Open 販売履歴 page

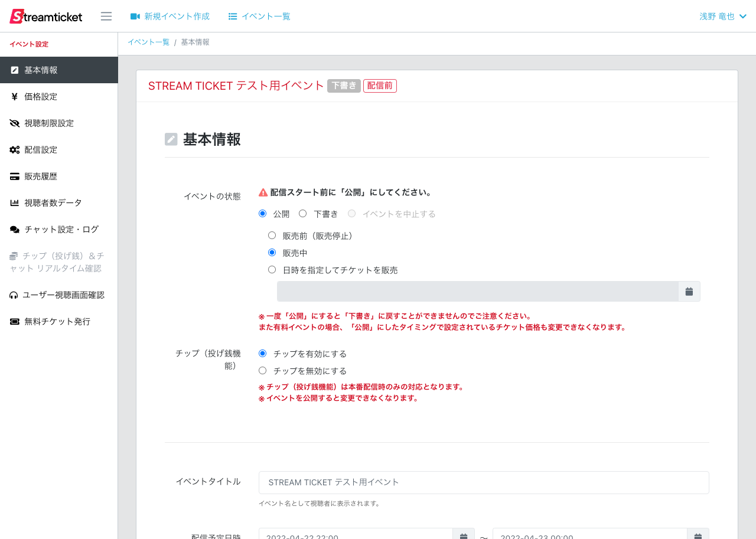pyautogui.click(x=59, y=177)
